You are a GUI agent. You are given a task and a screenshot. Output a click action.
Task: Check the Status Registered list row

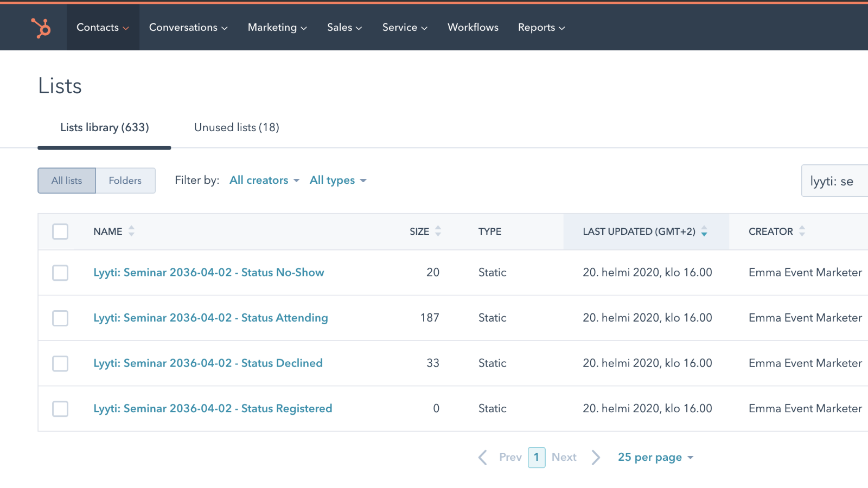(x=60, y=409)
